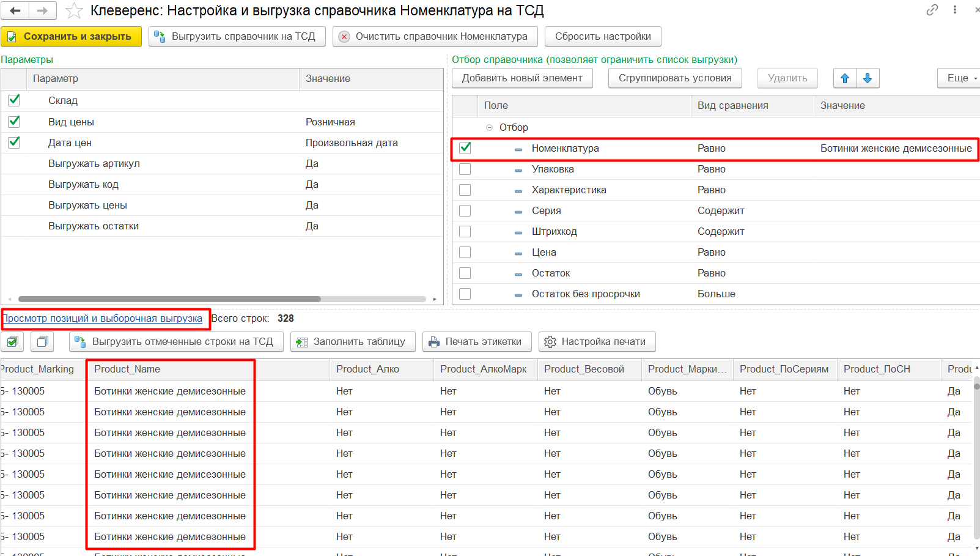Toggle the Дата цен parameter checkbox

tap(14, 143)
